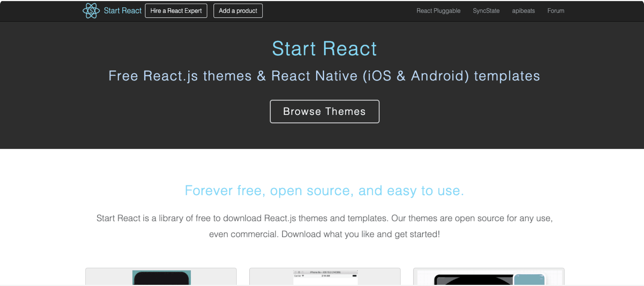This screenshot has height=286, width=644.
Task: Click the Forever free section heading
Action: (324, 190)
